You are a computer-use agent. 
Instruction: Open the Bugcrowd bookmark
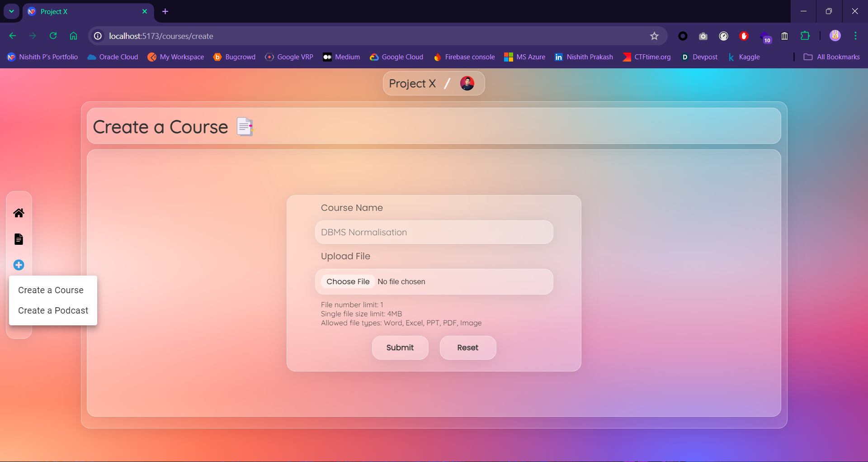point(234,57)
